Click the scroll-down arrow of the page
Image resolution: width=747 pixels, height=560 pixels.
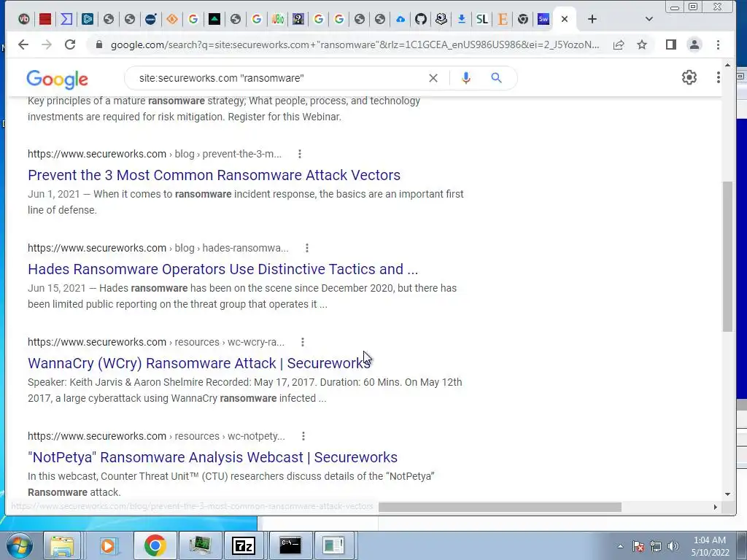coord(727,494)
